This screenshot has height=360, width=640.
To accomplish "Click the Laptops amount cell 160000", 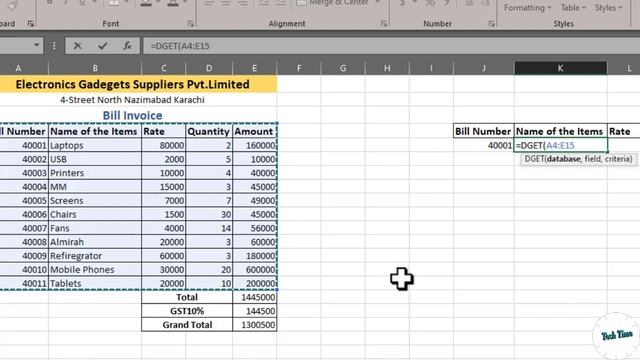I will (x=254, y=145).
